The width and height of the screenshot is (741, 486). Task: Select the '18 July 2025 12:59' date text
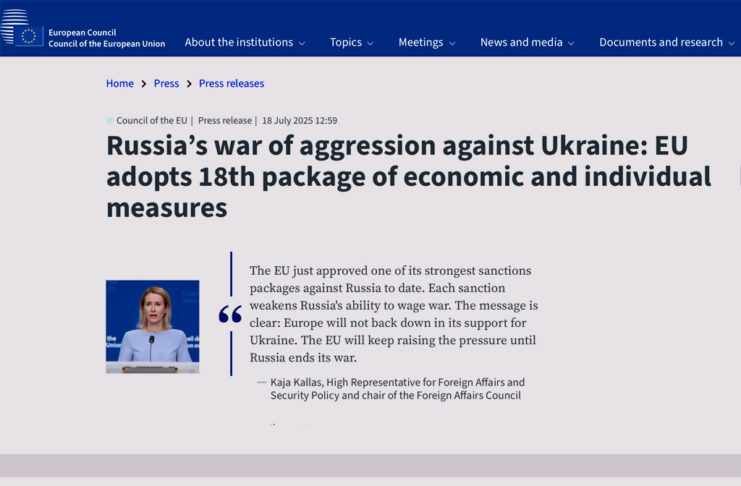click(x=300, y=121)
